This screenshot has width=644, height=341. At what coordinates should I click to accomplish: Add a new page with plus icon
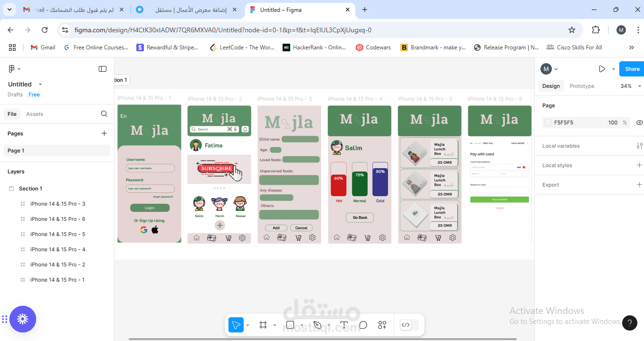coord(104,133)
